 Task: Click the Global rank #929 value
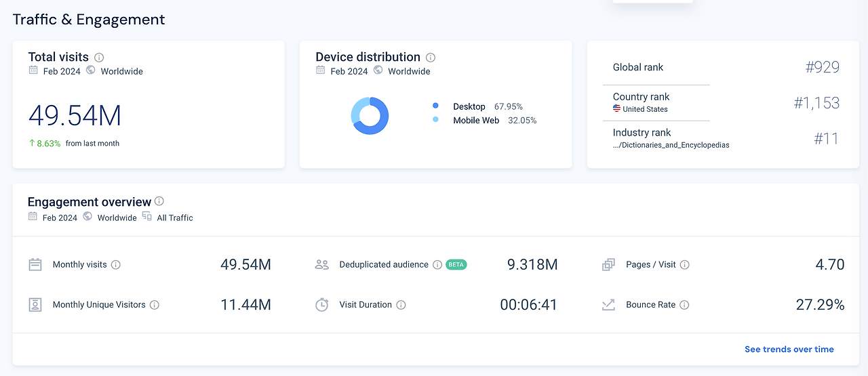tap(823, 67)
